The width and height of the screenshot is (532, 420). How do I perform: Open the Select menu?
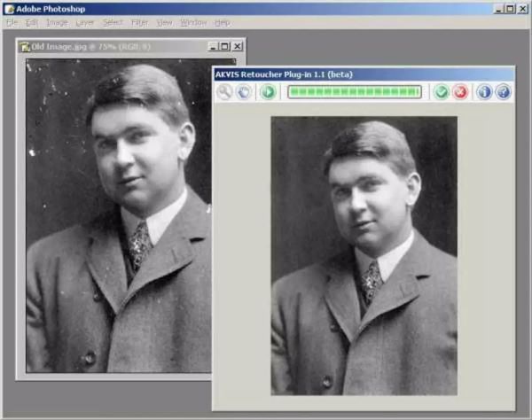(113, 22)
